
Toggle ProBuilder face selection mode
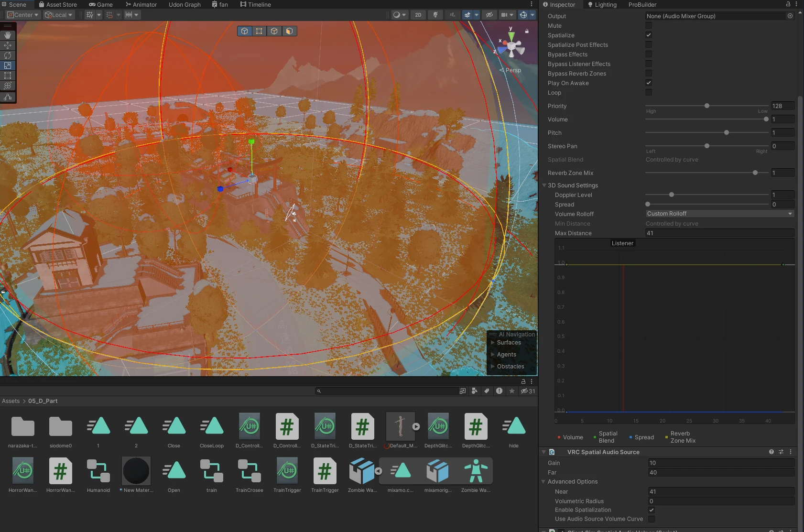click(x=289, y=31)
